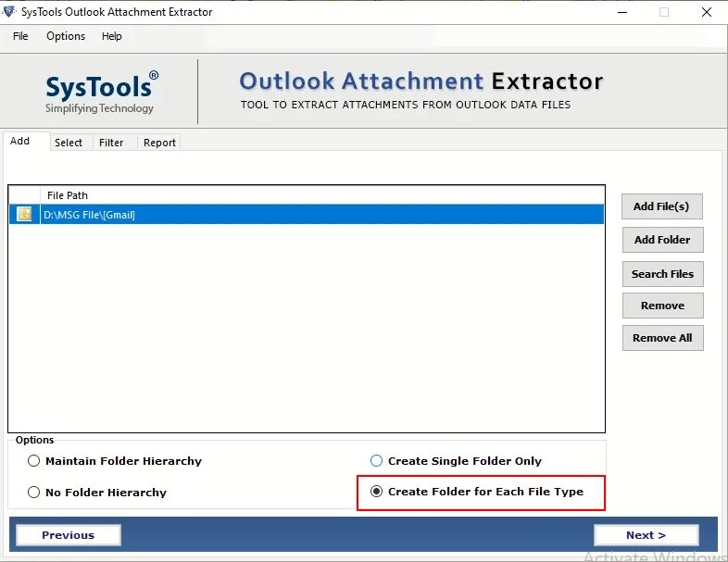
Task: Click the Search Files button
Action: [x=662, y=274]
